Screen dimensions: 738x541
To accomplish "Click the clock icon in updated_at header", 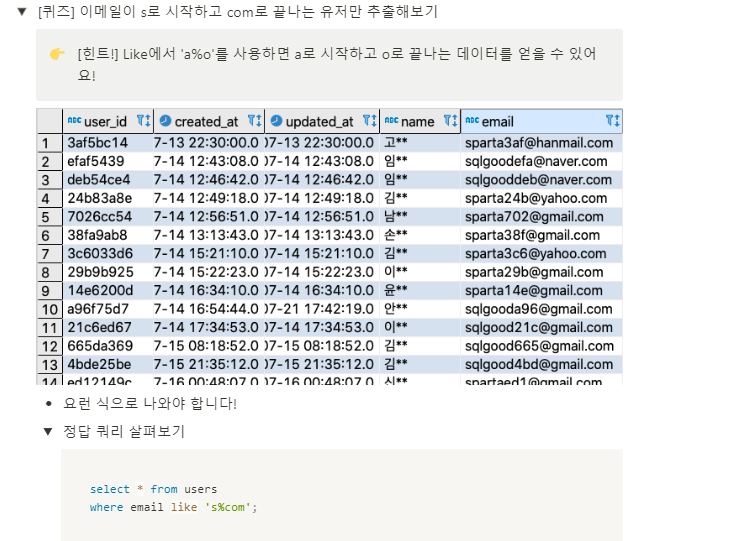I will (x=277, y=121).
